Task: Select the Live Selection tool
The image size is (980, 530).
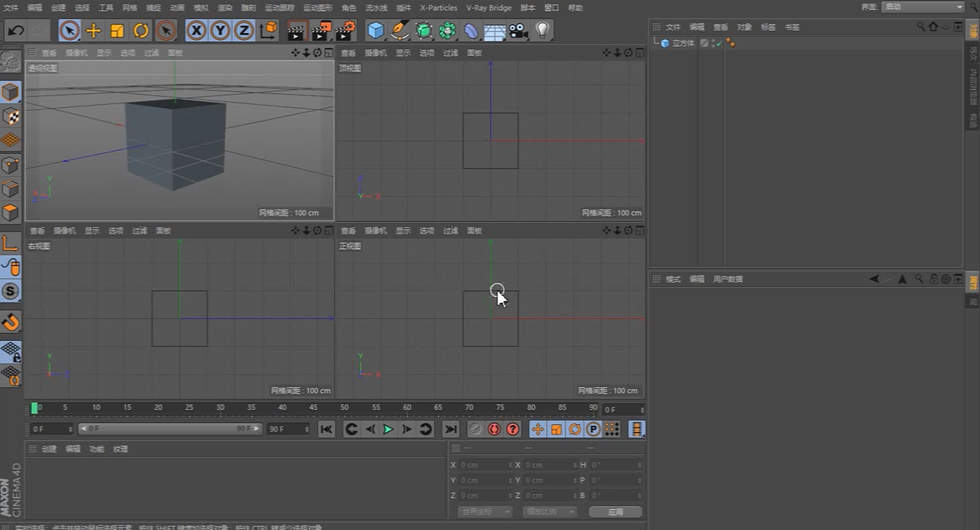Action: point(69,31)
